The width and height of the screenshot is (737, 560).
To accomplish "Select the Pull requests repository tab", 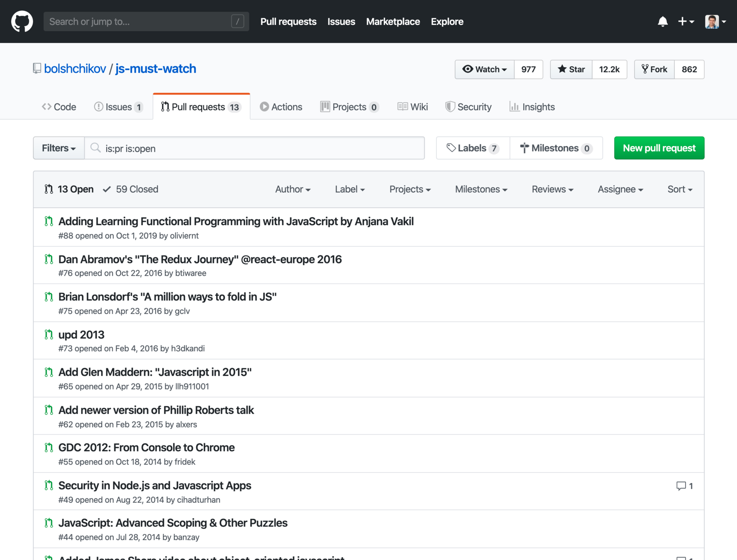I will click(201, 107).
